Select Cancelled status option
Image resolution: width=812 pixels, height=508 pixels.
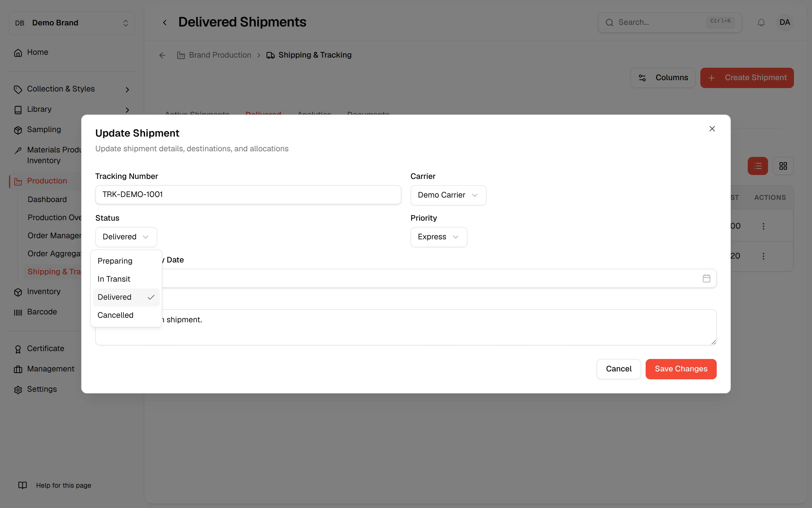126,315
